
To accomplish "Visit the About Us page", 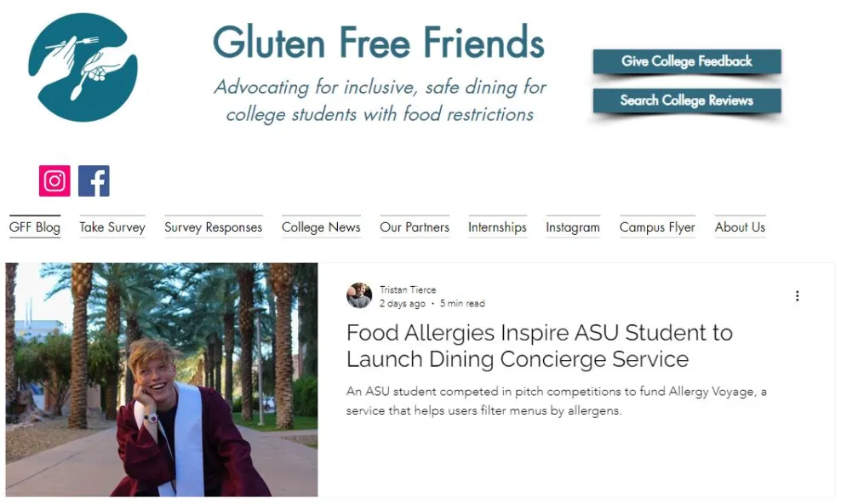I will [740, 227].
